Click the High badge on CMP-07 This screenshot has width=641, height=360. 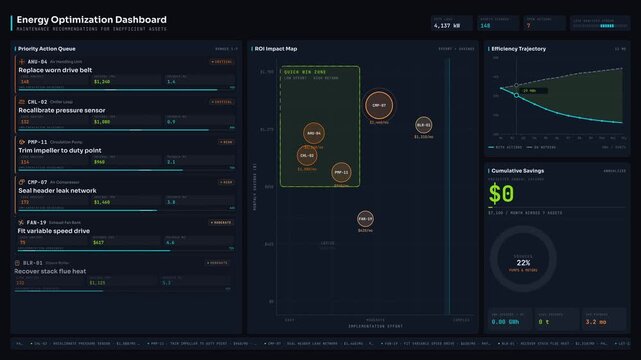point(226,182)
